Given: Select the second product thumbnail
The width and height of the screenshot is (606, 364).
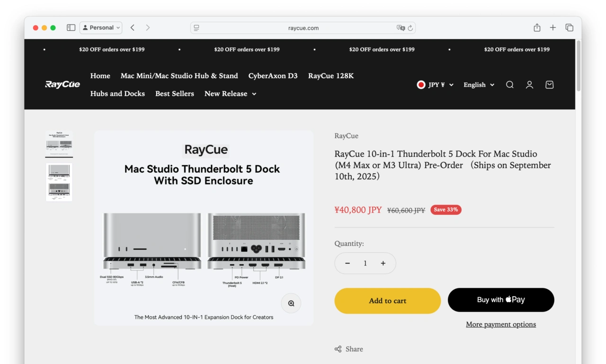Looking at the screenshot, I should [59, 182].
